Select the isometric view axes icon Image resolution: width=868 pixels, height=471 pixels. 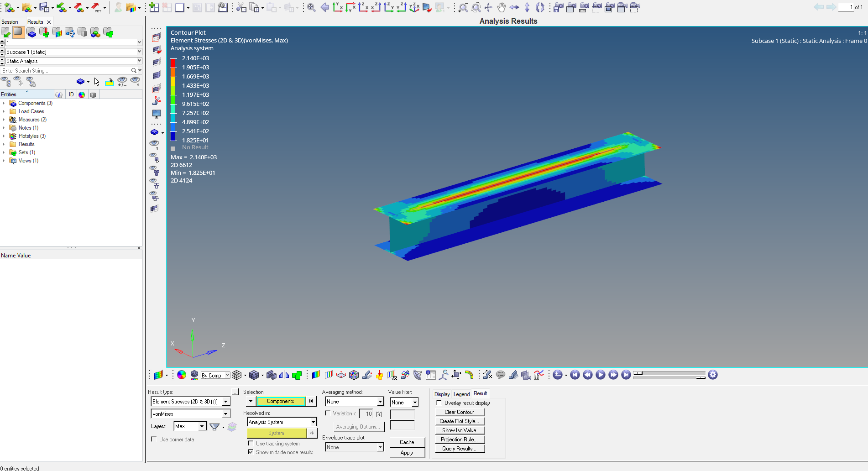tap(414, 7)
